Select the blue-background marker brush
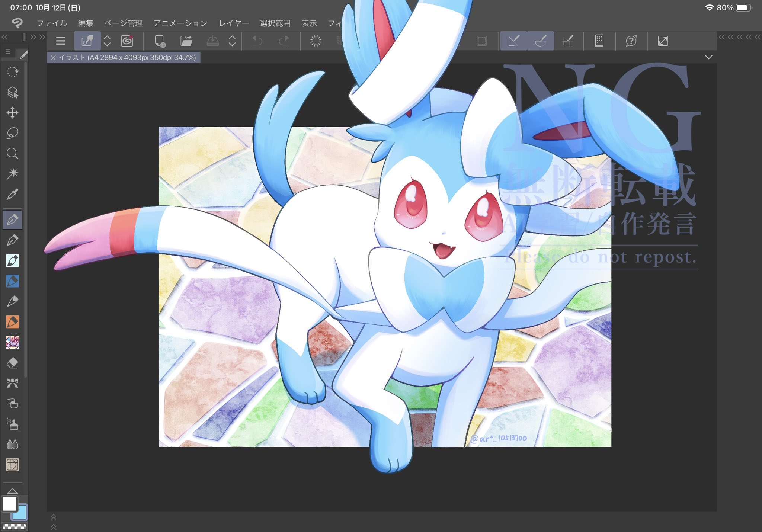The width and height of the screenshot is (762, 532). point(12,281)
